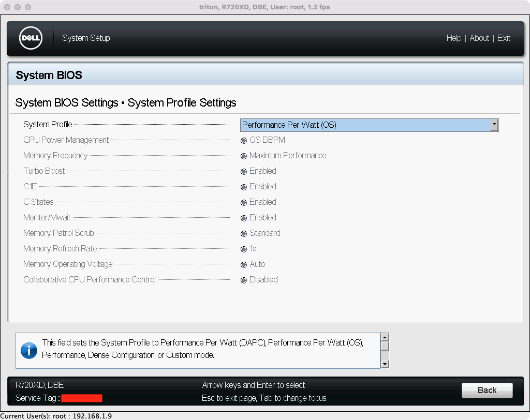Toggle Monitor/Mwait Enabled radio button

coord(244,218)
